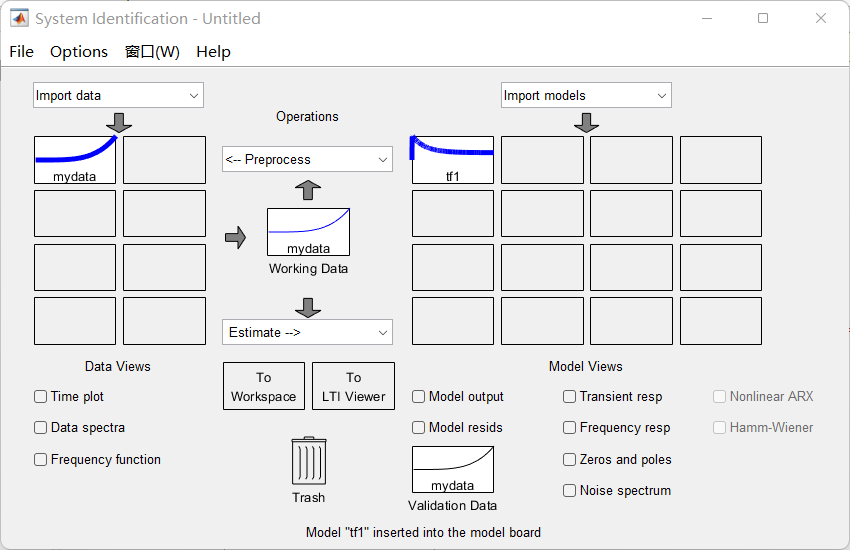Screen dimensions: 850x550
Task: Expand the Estimate dropdown
Action: click(x=307, y=332)
